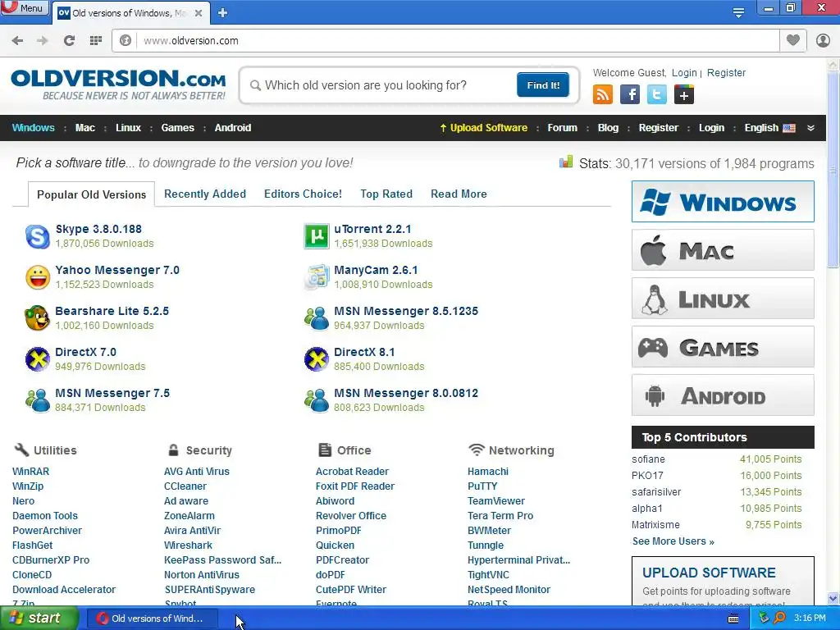
Task: Select the English language option
Action: point(769,128)
